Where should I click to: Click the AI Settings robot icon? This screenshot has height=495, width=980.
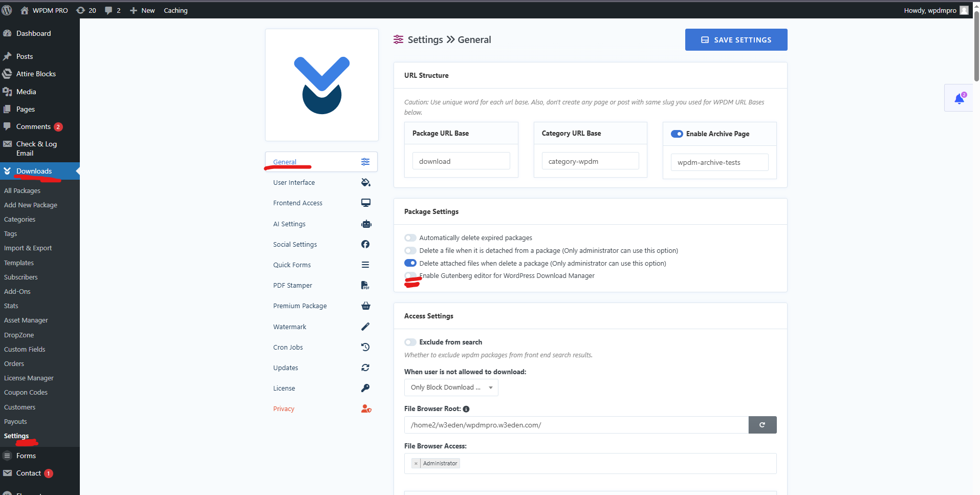pos(366,224)
